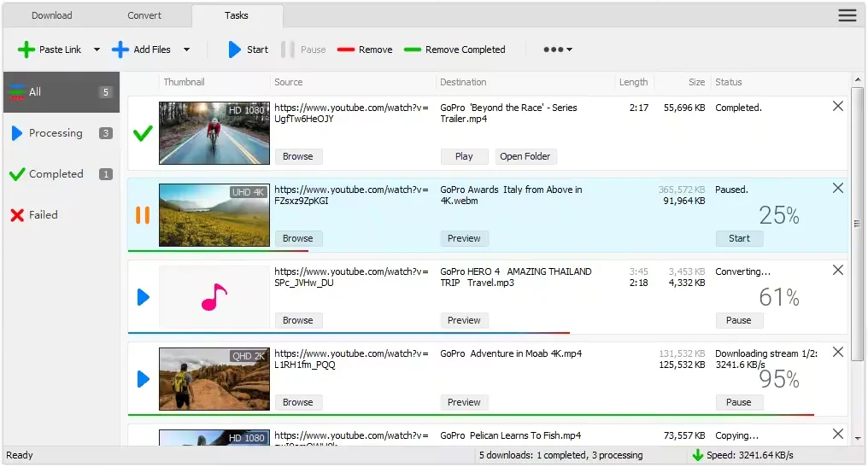
Task: Click the blue play icon on Thailand task
Action: coord(143,297)
